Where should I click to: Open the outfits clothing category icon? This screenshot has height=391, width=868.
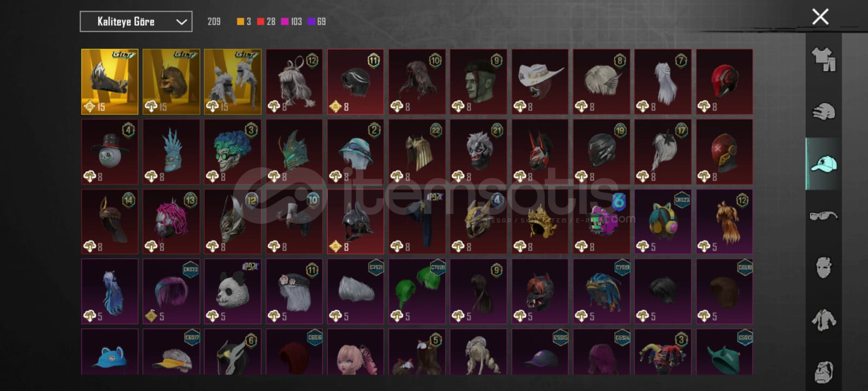824,59
